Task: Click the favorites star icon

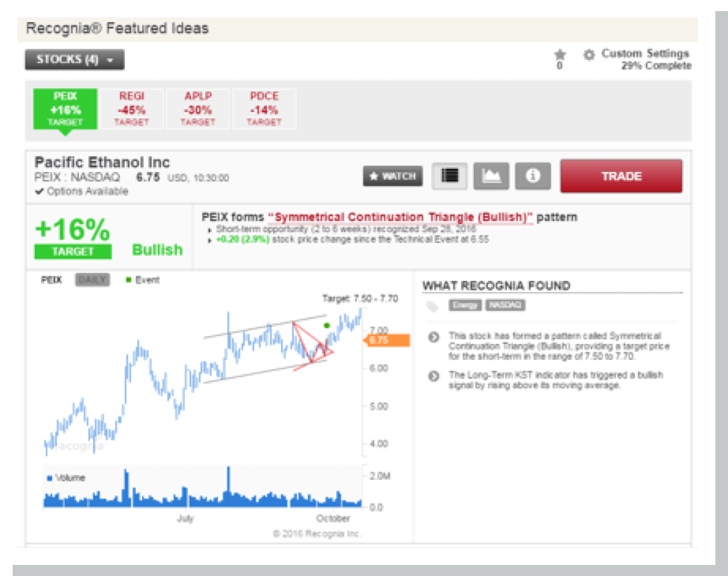Action: pos(560,54)
